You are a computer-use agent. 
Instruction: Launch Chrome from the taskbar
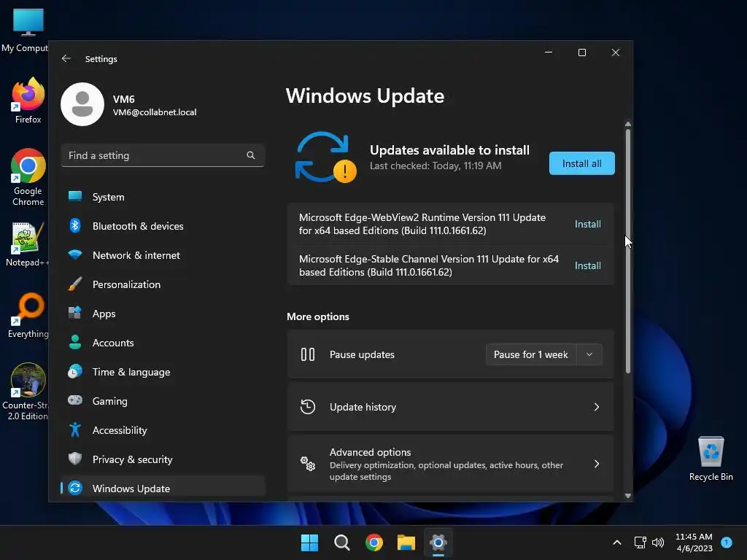tap(374, 542)
